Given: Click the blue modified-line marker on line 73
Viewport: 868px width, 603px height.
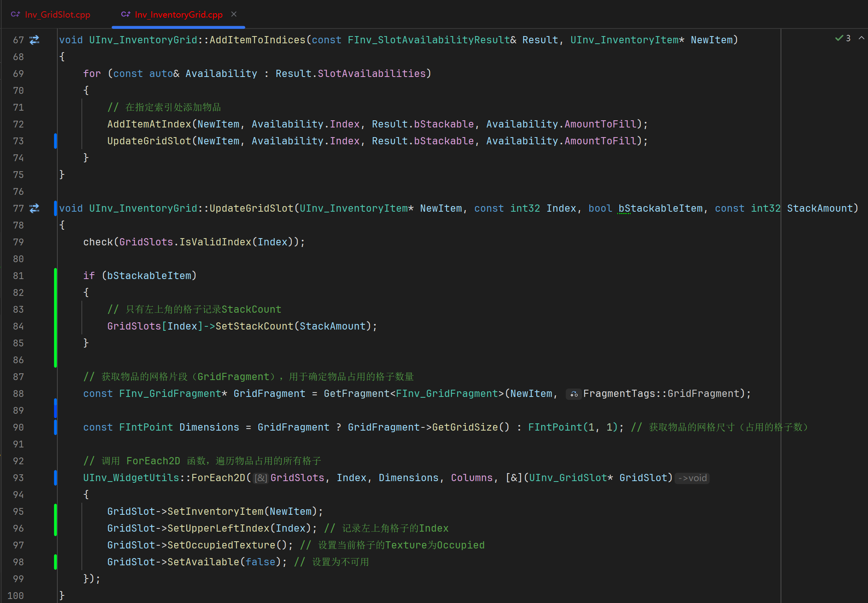Looking at the screenshot, I should (55, 141).
